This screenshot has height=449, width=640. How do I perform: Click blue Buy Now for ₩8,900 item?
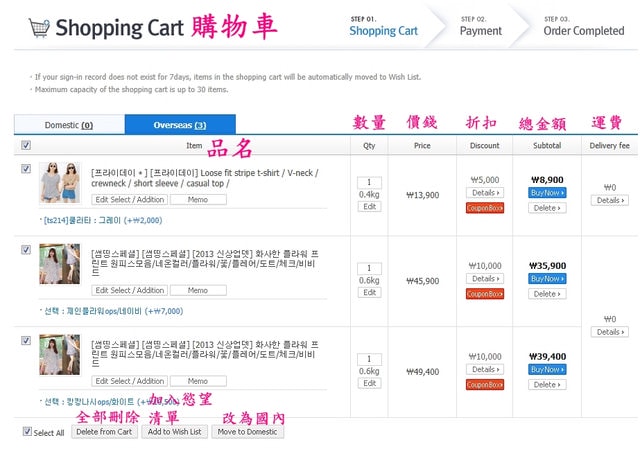[x=547, y=193]
